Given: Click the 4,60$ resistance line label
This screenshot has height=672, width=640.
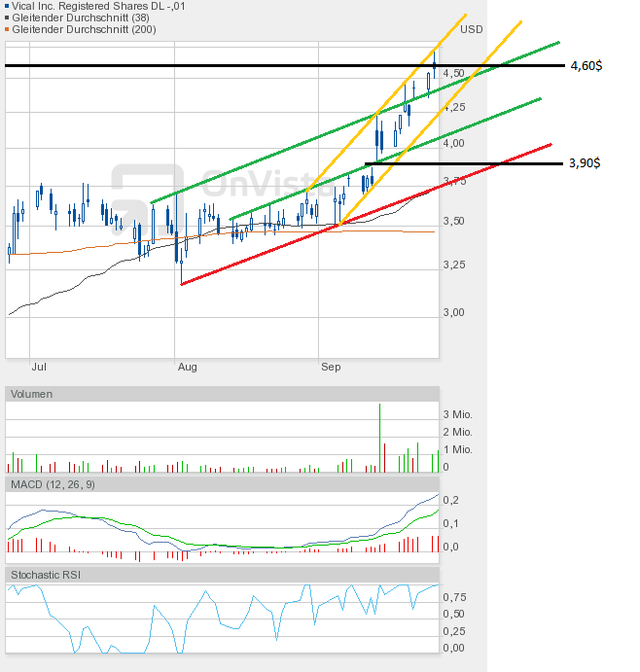Looking at the screenshot, I should point(586,66).
